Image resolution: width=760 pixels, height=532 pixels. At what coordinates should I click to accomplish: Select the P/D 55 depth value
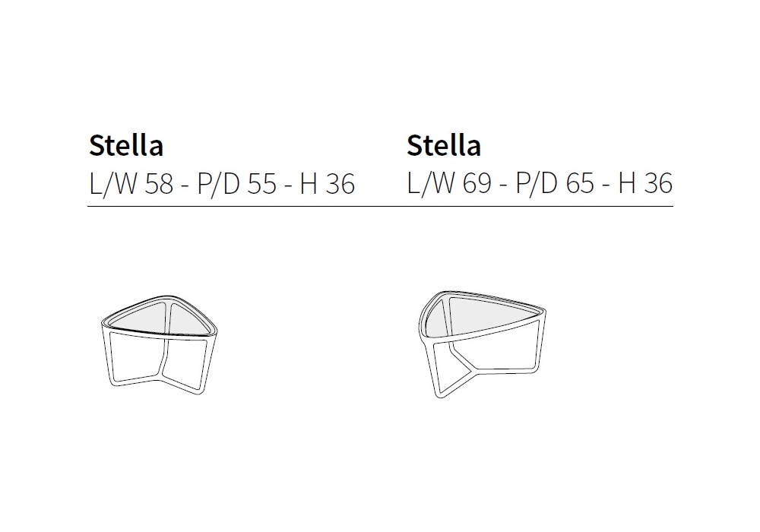coord(236,184)
